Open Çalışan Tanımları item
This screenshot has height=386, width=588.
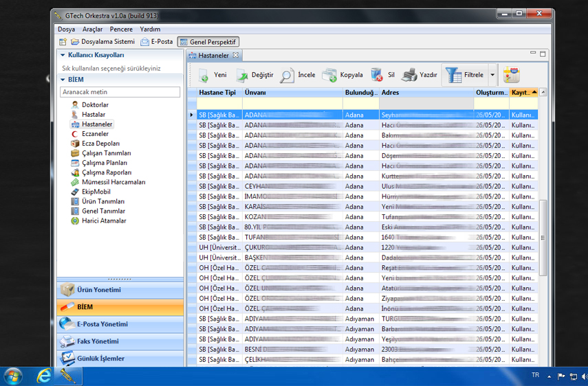pos(106,153)
